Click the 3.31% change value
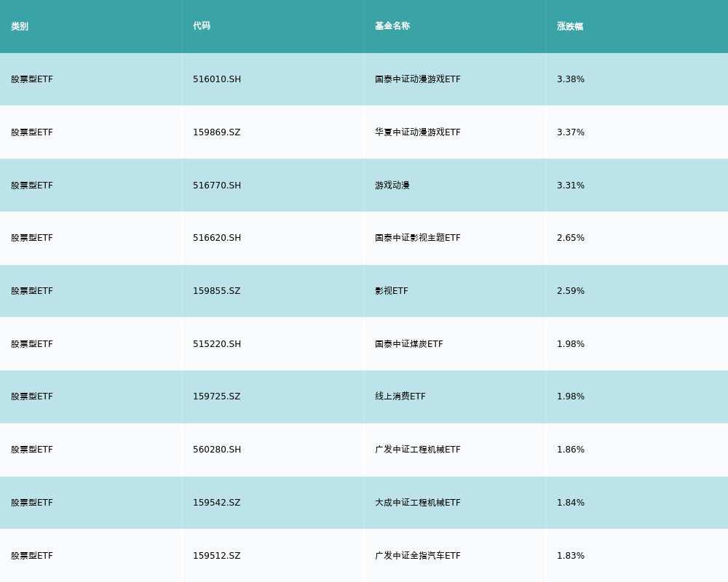 [571, 186]
